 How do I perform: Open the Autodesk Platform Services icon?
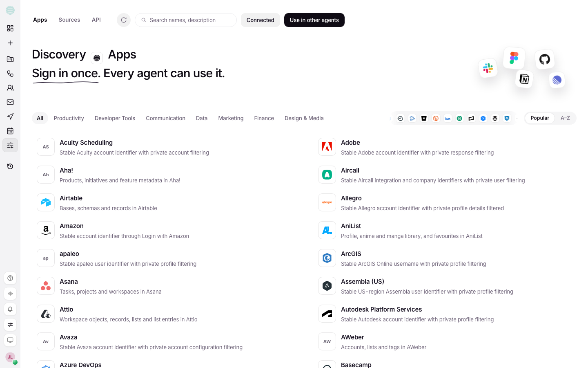click(x=327, y=314)
